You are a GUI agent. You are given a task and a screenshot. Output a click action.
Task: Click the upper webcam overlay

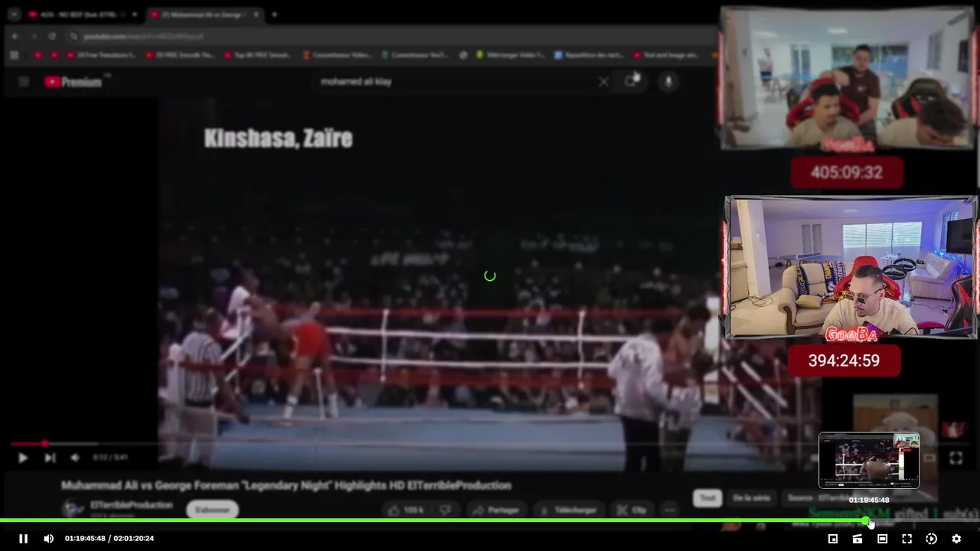(x=847, y=79)
